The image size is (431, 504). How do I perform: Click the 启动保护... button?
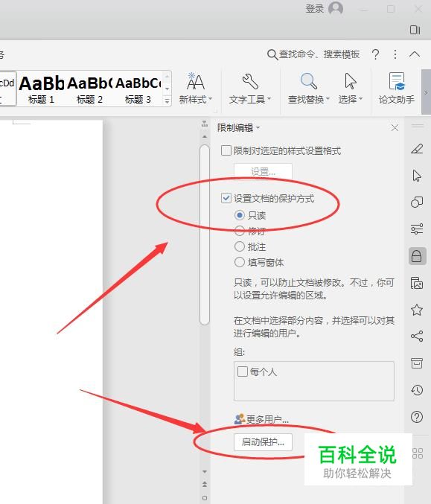point(263,442)
